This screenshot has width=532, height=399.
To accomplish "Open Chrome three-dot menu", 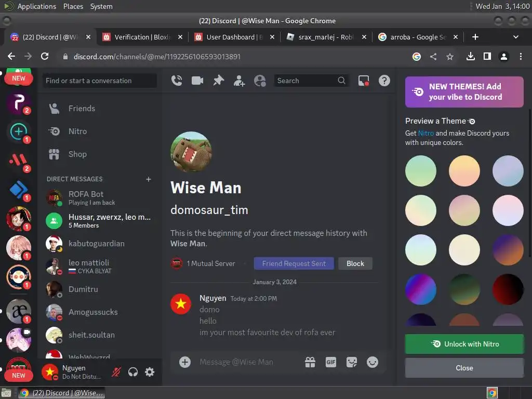I will tap(521, 56).
